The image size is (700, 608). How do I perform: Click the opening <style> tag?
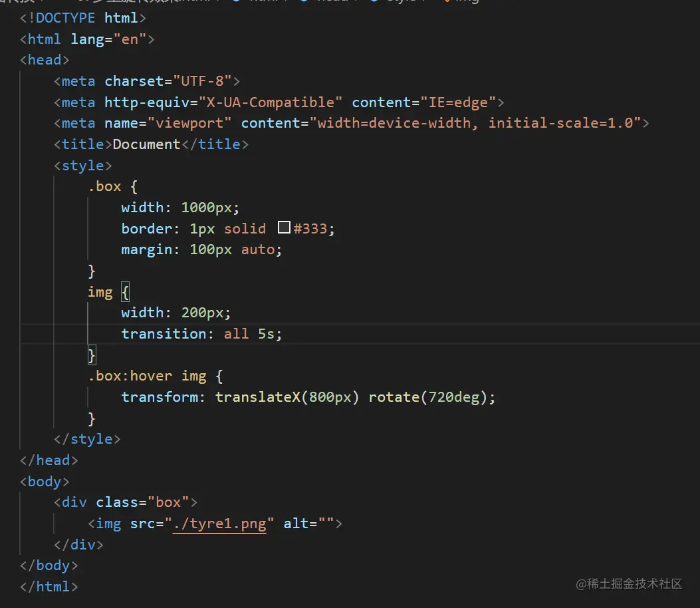(x=82, y=166)
